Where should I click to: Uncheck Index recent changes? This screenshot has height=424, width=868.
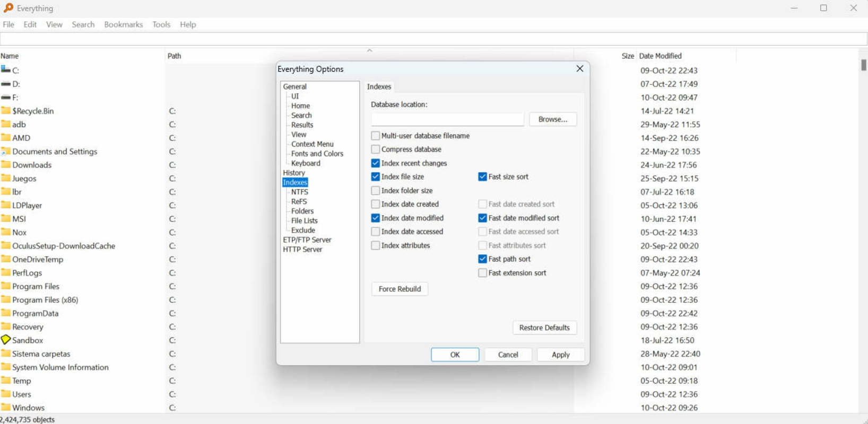click(x=376, y=163)
